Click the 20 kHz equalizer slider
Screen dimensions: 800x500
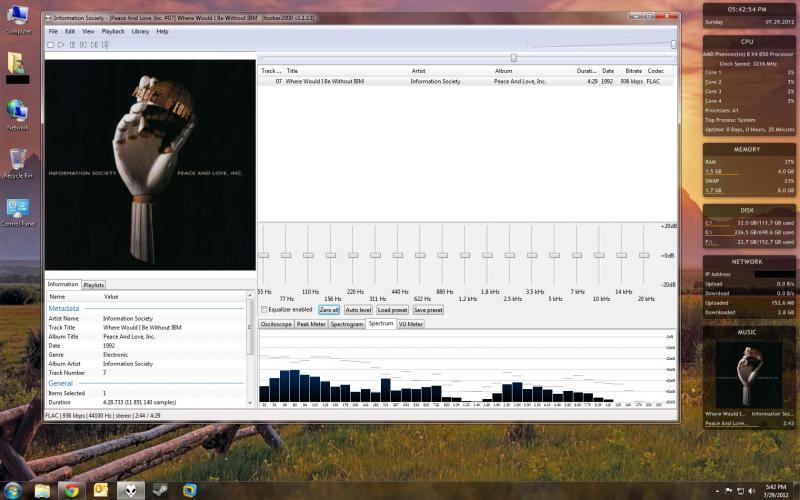[x=644, y=255]
